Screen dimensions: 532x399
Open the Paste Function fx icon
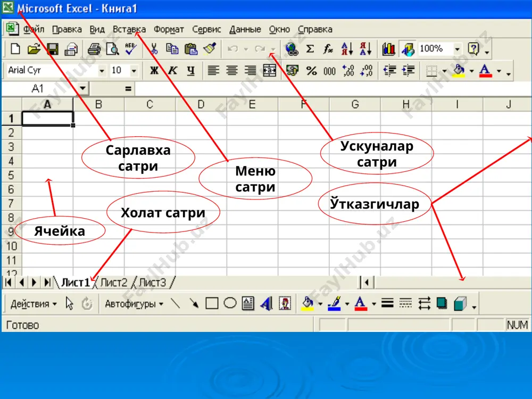[x=328, y=49]
